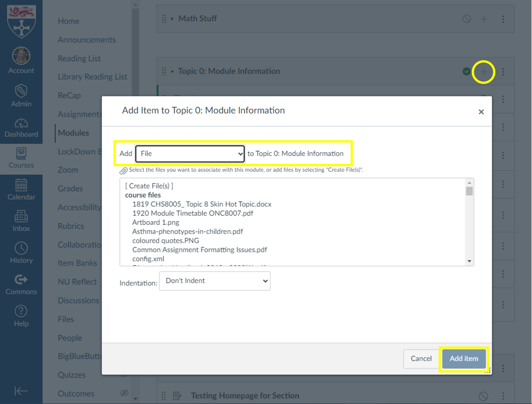Click the Help question mark icon
This screenshot has width=532, height=404.
[21, 311]
